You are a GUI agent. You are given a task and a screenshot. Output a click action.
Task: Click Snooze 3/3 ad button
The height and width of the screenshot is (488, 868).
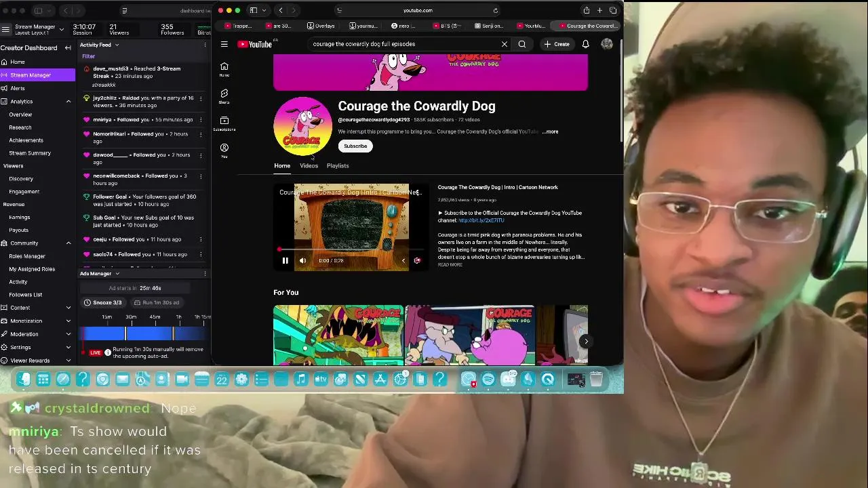point(103,302)
